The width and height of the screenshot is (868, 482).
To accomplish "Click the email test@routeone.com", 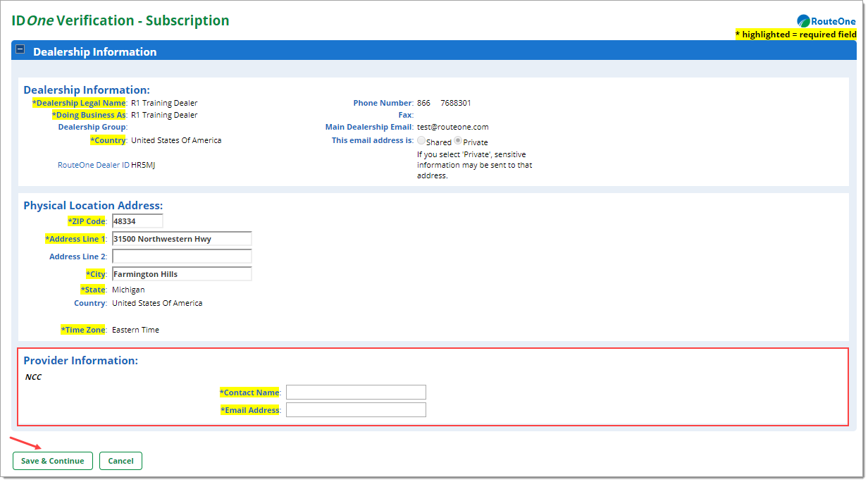I will [x=452, y=127].
